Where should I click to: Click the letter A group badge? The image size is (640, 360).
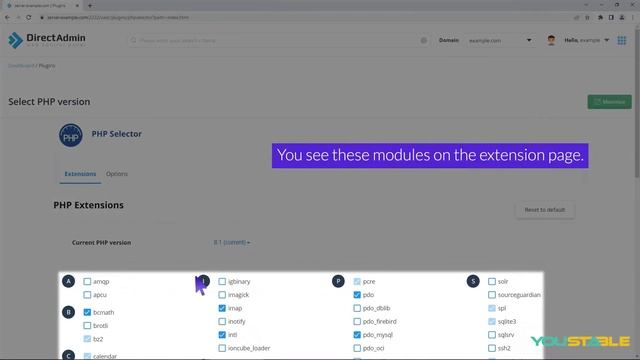pyautogui.click(x=68, y=281)
